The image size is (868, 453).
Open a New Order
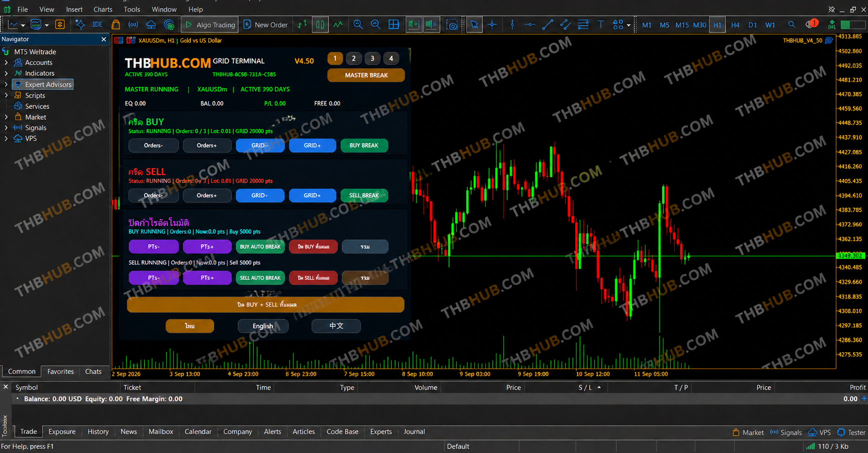tap(266, 24)
